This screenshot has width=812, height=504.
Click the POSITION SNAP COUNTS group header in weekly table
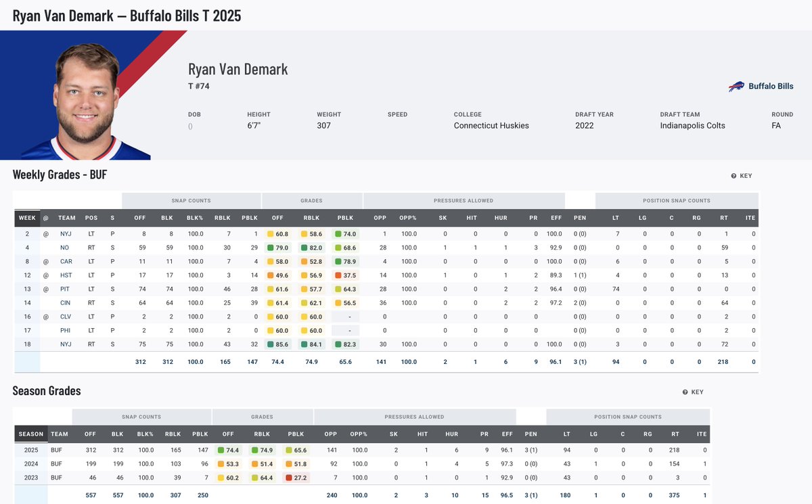677,201
